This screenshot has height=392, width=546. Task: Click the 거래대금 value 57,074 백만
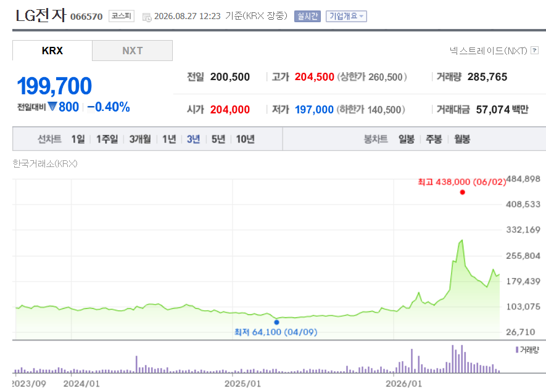(502, 110)
